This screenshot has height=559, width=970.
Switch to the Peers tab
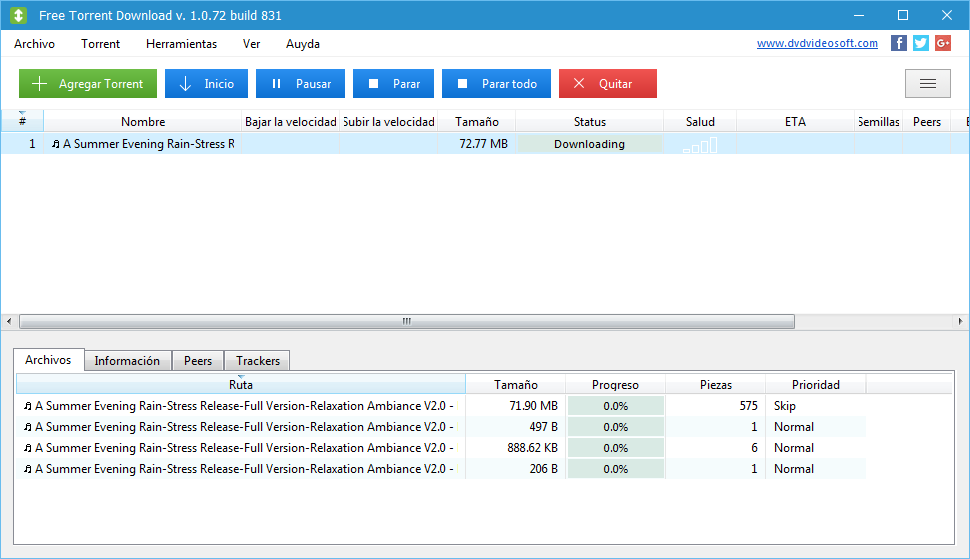click(198, 361)
